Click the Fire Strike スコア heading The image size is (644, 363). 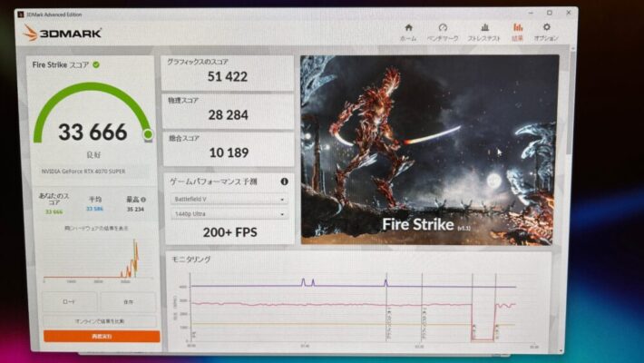pyautogui.click(x=61, y=64)
